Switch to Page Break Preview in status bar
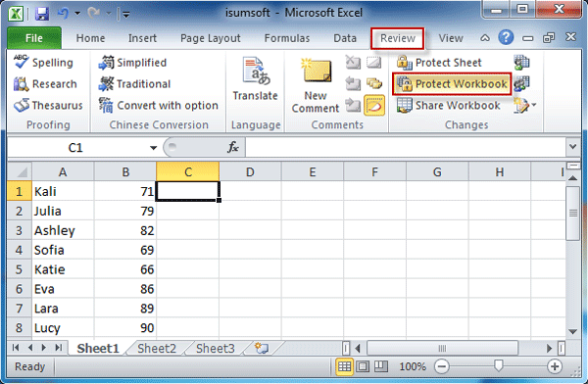 380,366
